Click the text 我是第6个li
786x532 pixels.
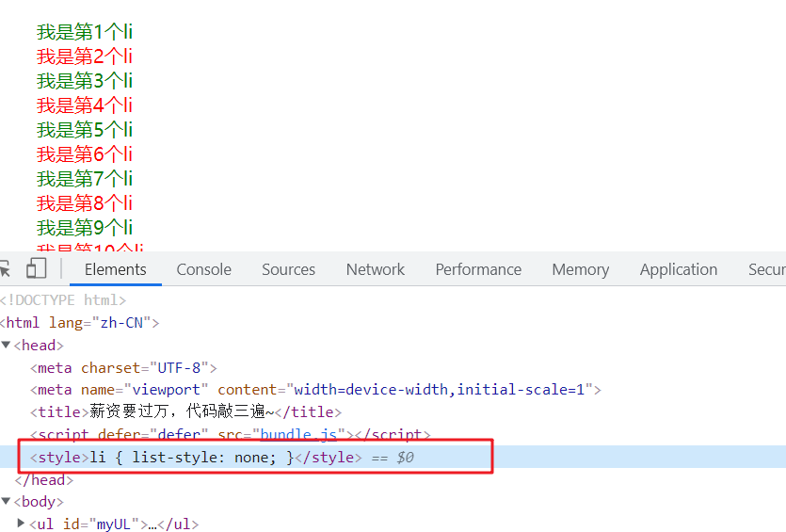pyautogui.click(x=84, y=154)
